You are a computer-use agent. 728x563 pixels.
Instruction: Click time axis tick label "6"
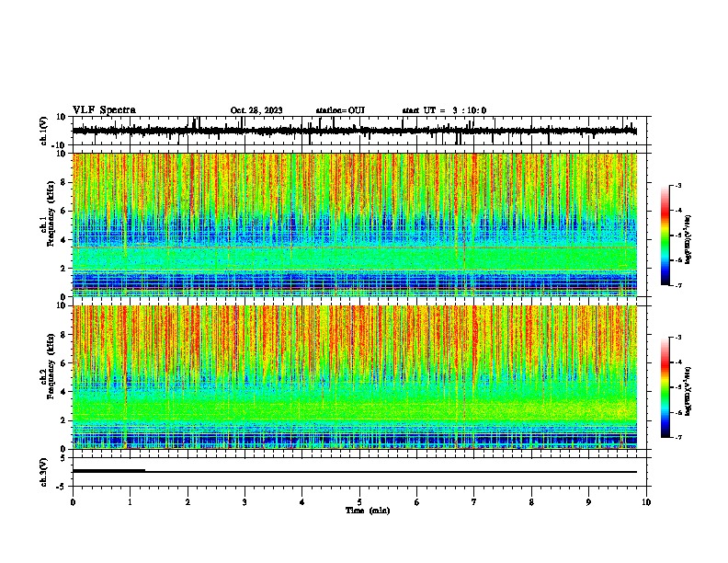tap(417, 502)
